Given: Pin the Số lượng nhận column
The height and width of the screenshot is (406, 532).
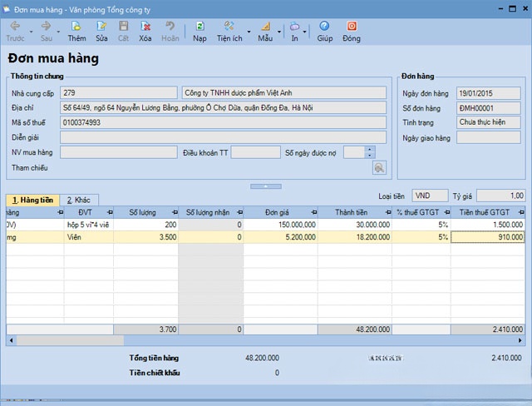Looking at the screenshot, I should click(x=240, y=212).
